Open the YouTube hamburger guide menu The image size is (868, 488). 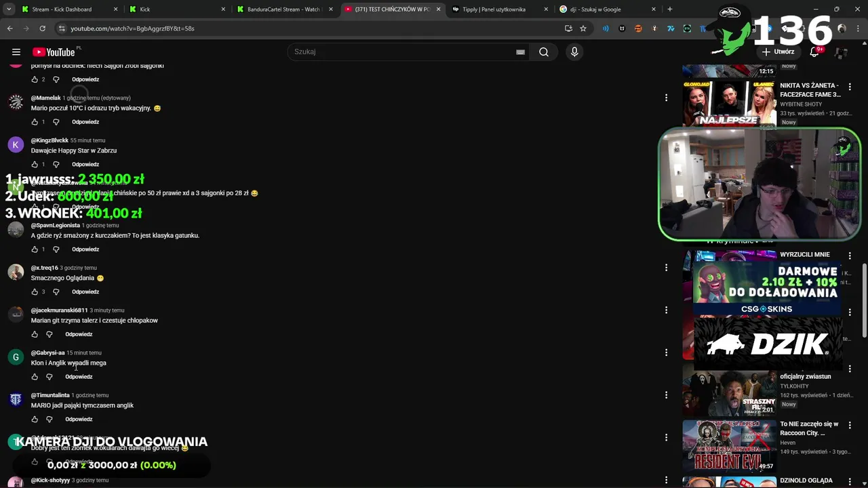pos(16,52)
